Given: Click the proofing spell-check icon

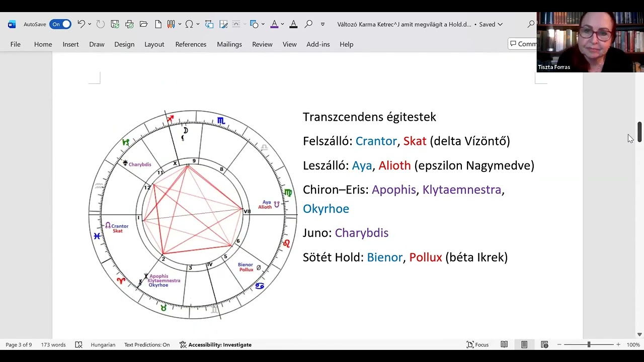Looking at the screenshot, I should (78, 344).
